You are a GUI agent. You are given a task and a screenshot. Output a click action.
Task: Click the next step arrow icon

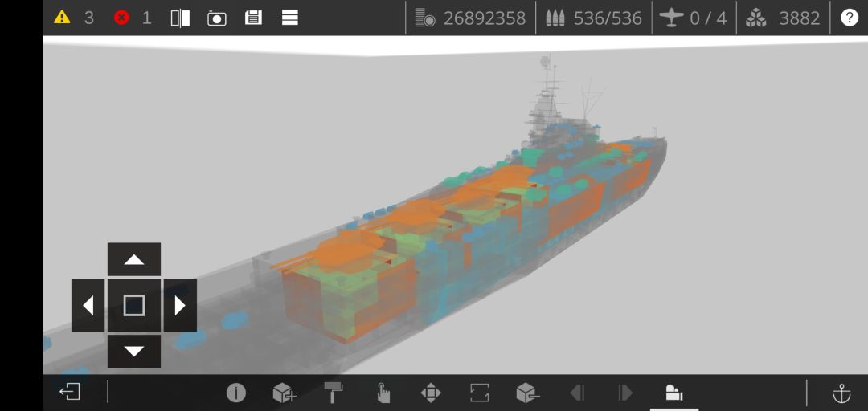pyautogui.click(x=625, y=393)
